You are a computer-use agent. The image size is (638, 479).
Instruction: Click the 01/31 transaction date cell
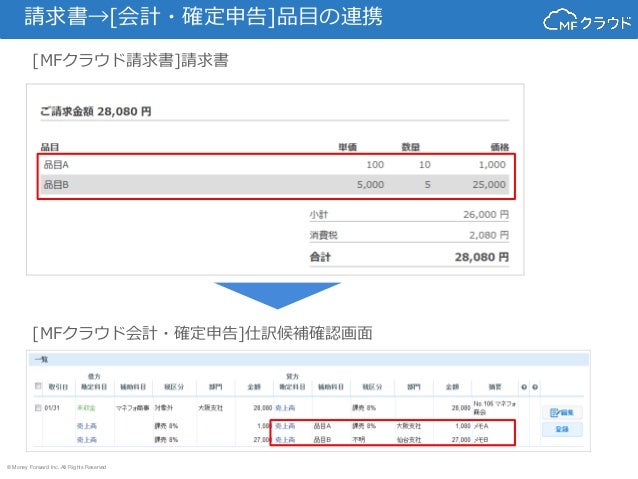tap(52, 408)
